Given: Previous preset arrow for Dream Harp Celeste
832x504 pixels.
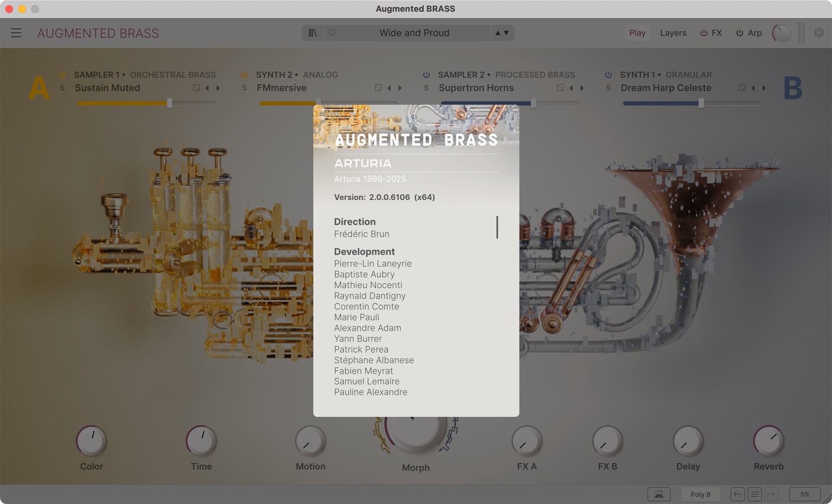Looking at the screenshot, I should 753,88.
